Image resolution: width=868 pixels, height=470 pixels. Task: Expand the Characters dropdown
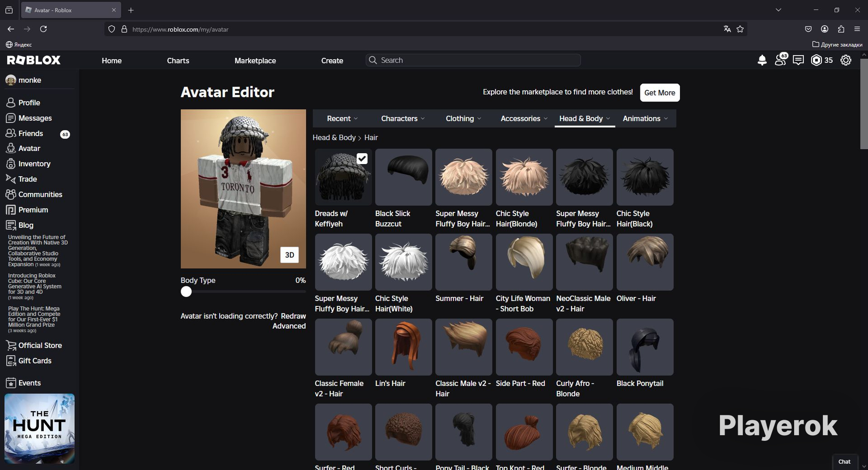click(x=403, y=118)
